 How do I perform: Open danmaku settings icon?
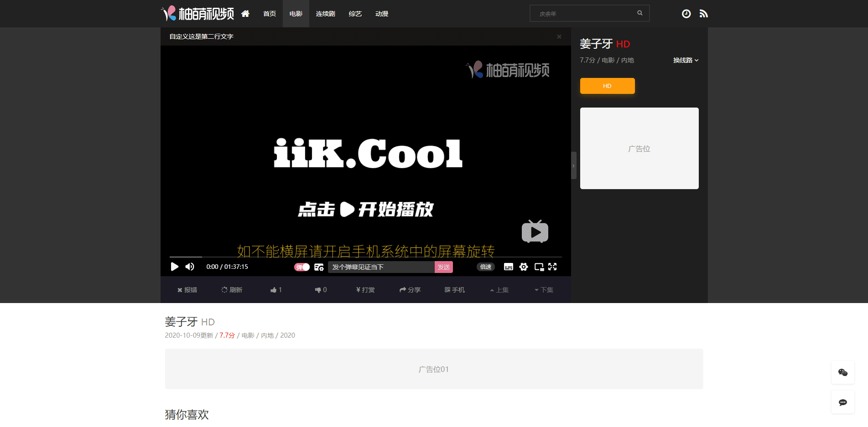point(319,267)
